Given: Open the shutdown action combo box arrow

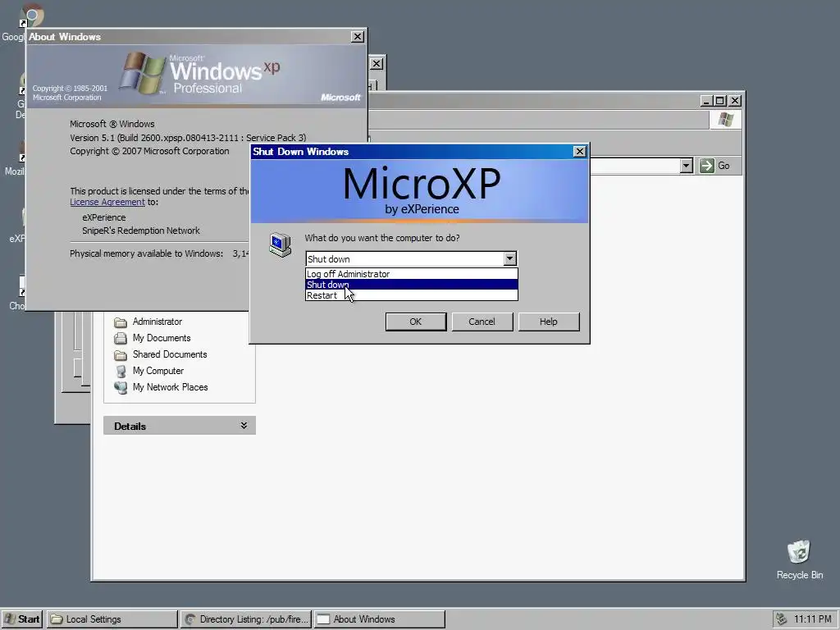Looking at the screenshot, I should [509, 258].
